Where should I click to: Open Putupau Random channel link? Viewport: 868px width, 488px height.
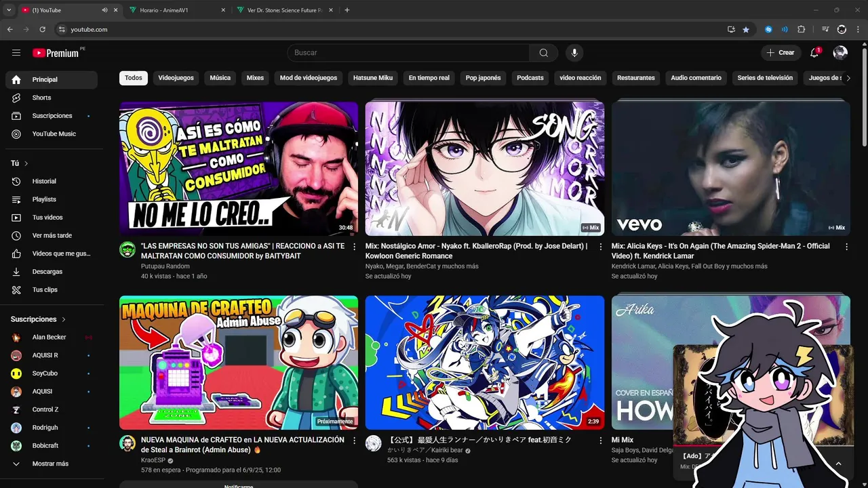pos(165,266)
